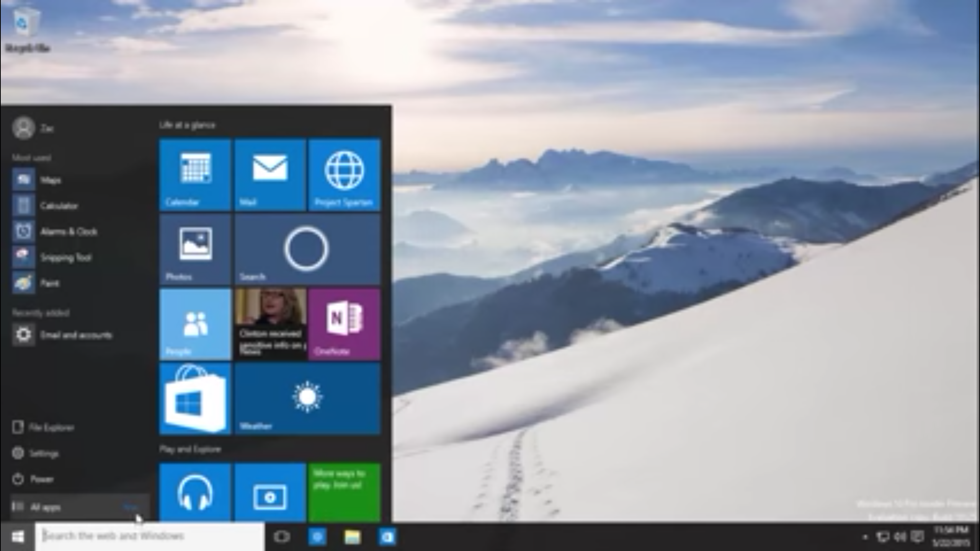The height and width of the screenshot is (551, 980).
Task: Open the Calendar tile
Action: click(195, 175)
